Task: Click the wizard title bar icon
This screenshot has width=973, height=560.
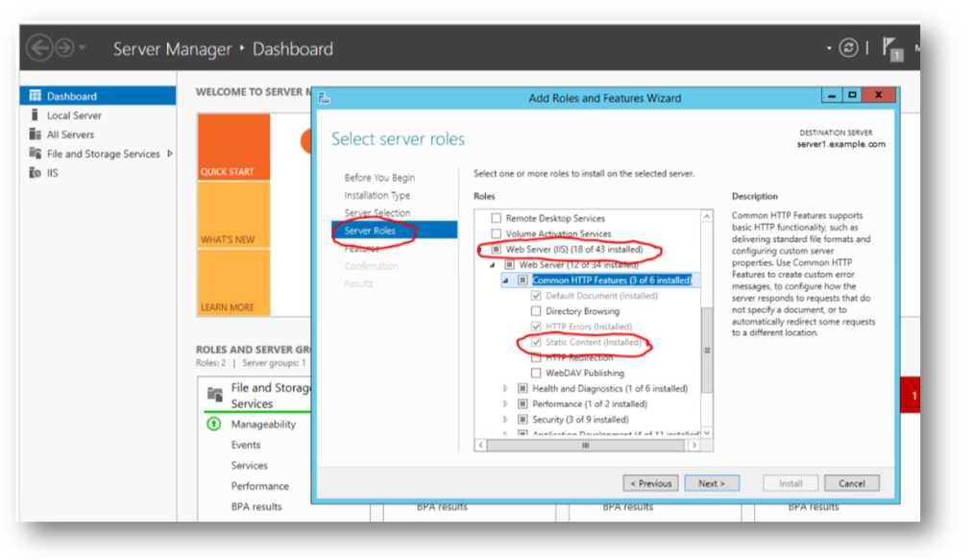Action: point(324,98)
